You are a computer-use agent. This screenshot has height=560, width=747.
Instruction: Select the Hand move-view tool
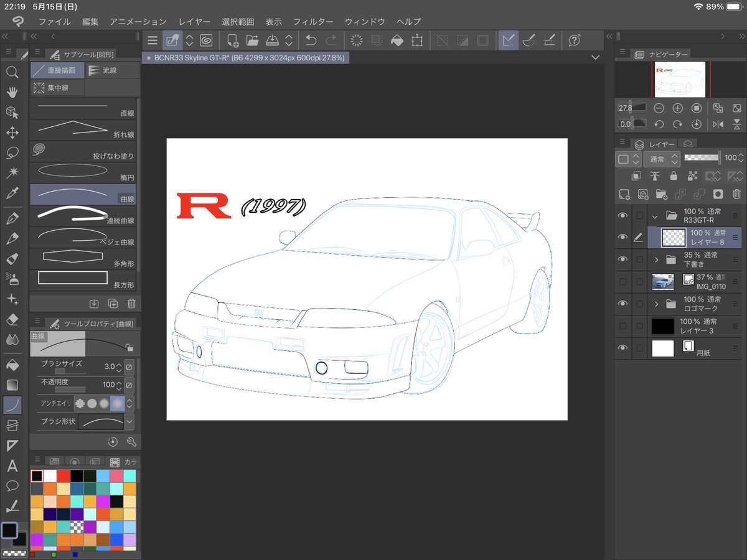12,92
